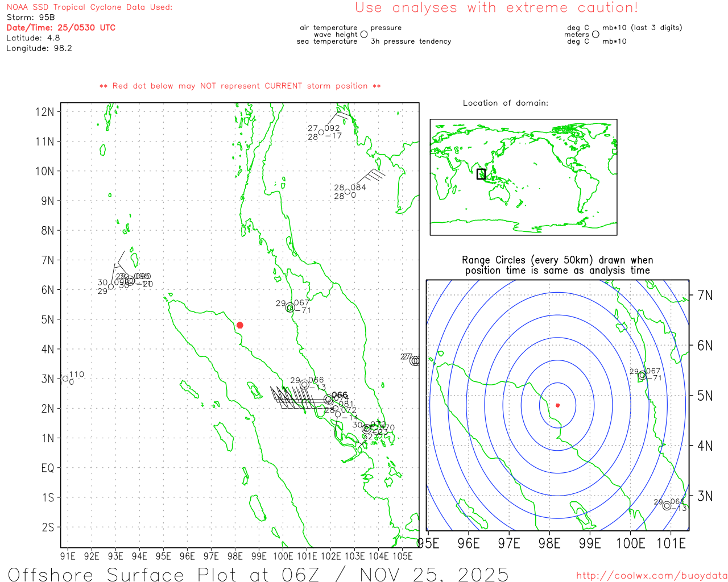Image resolution: width=728 pixels, height=582 pixels.
Task: Click legend circle beside 'wave height'
Action: tap(364, 34)
